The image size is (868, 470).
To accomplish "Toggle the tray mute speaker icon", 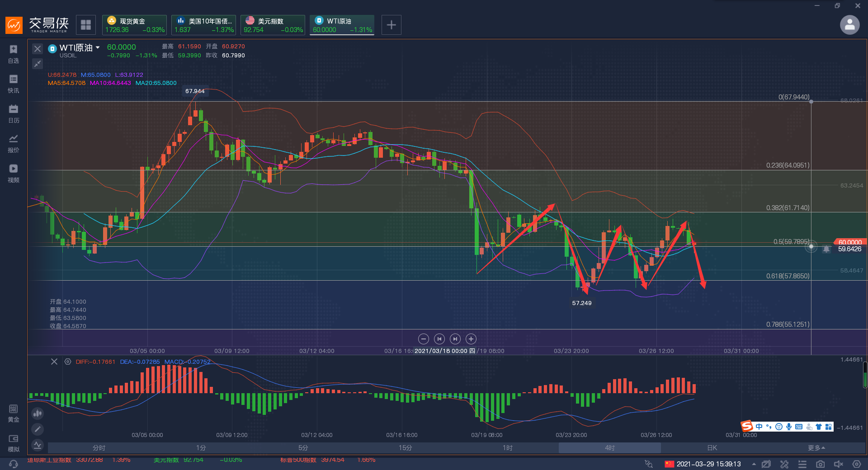I will (x=839, y=464).
